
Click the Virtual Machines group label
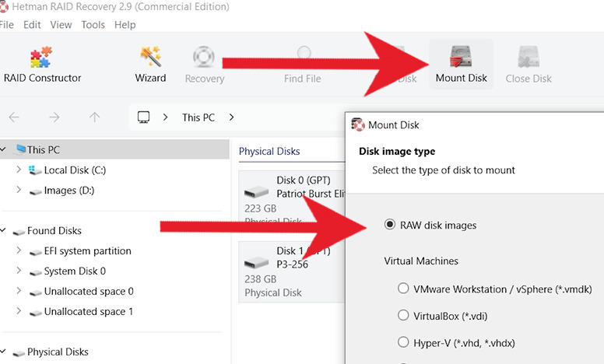pos(421,261)
